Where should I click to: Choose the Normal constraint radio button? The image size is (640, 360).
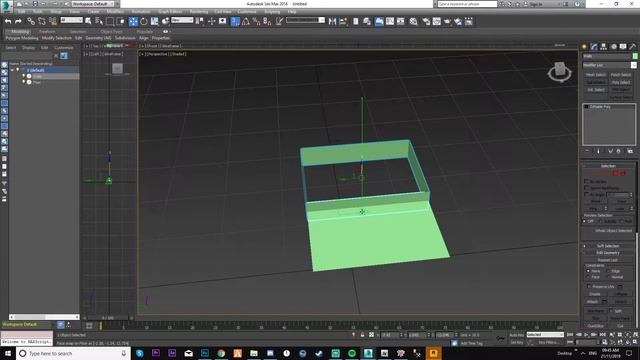609,277
